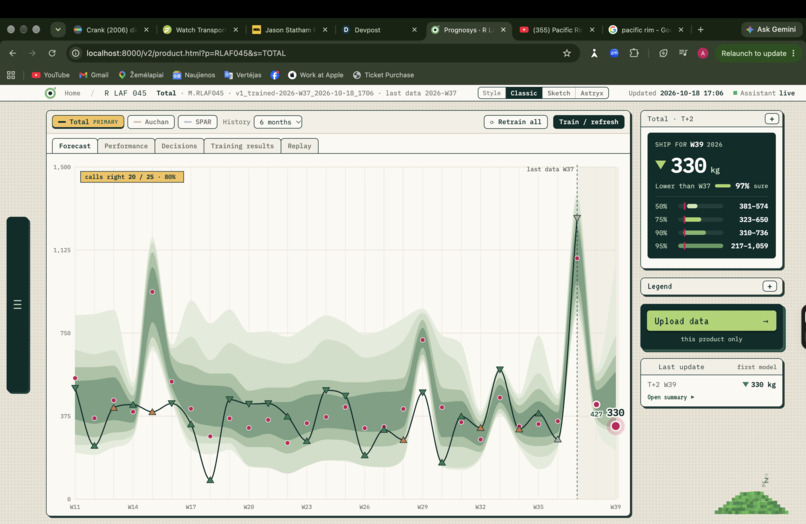Click the Upload data button
The width and height of the screenshot is (806, 524).
(711, 321)
